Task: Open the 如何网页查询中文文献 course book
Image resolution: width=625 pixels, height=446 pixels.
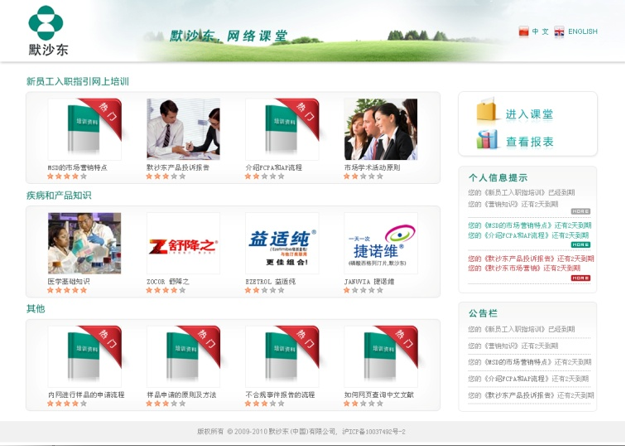Action: click(x=381, y=356)
